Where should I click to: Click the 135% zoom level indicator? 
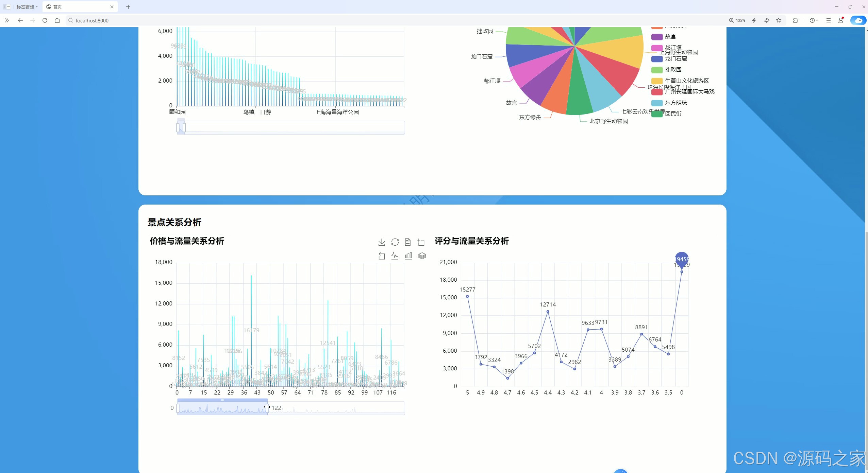coord(737,20)
